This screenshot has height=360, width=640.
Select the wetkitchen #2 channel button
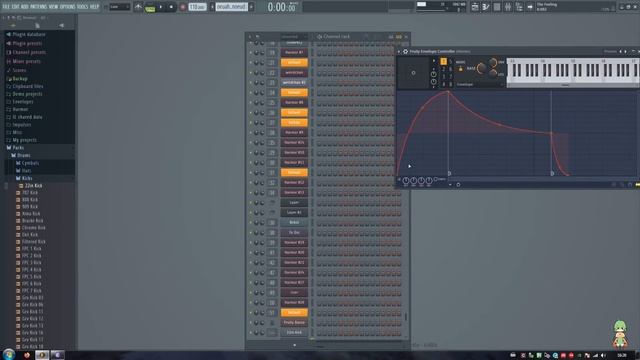pos(294,83)
